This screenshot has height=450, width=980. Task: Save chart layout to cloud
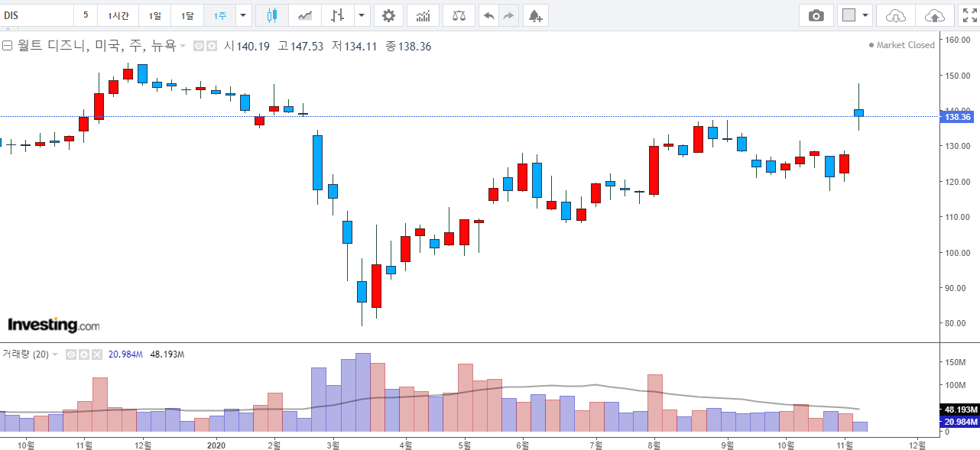click(x=934, y=15)
